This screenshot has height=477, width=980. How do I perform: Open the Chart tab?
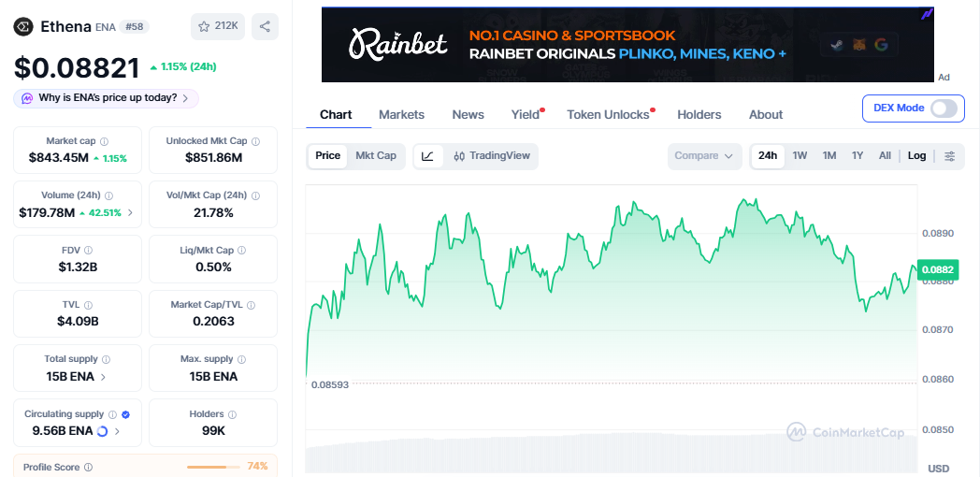[336, 114]
